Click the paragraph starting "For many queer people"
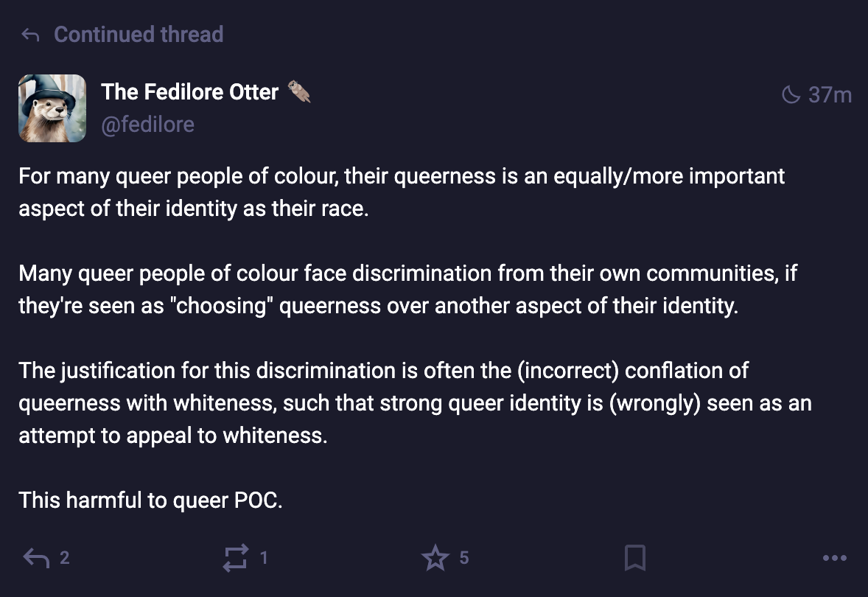The image size is (868, 597). tap(402, 192)
